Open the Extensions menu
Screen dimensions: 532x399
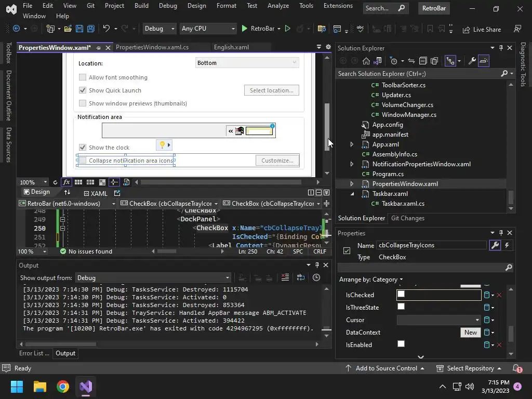tap(338, 6)
